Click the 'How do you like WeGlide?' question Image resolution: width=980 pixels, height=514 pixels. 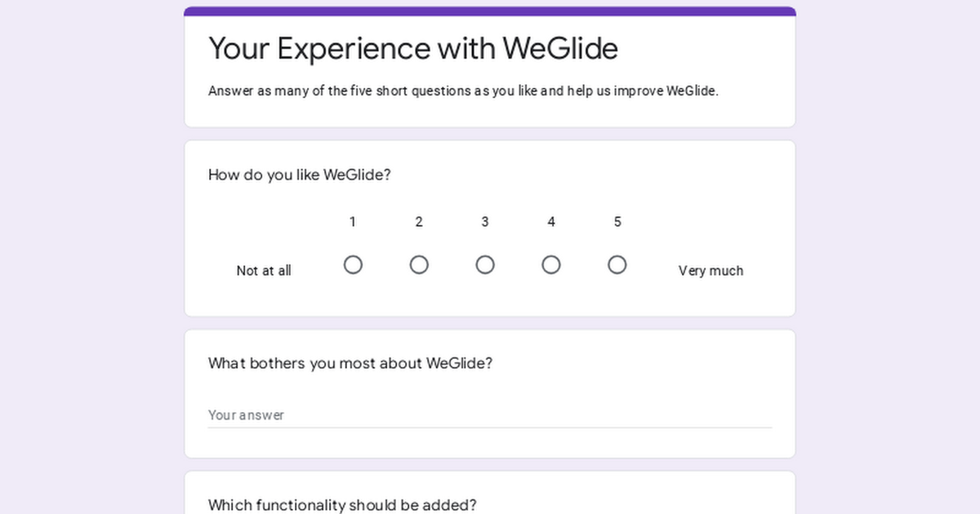click(300, 175)
